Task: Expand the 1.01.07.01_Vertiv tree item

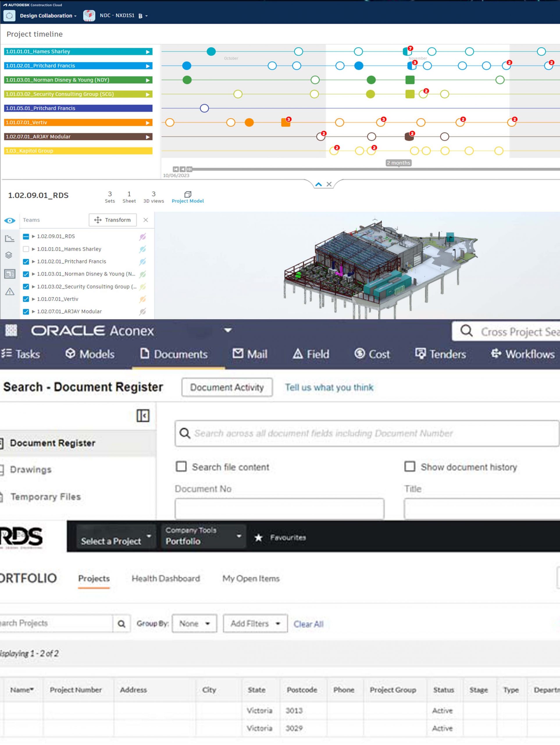Action: 33,299
